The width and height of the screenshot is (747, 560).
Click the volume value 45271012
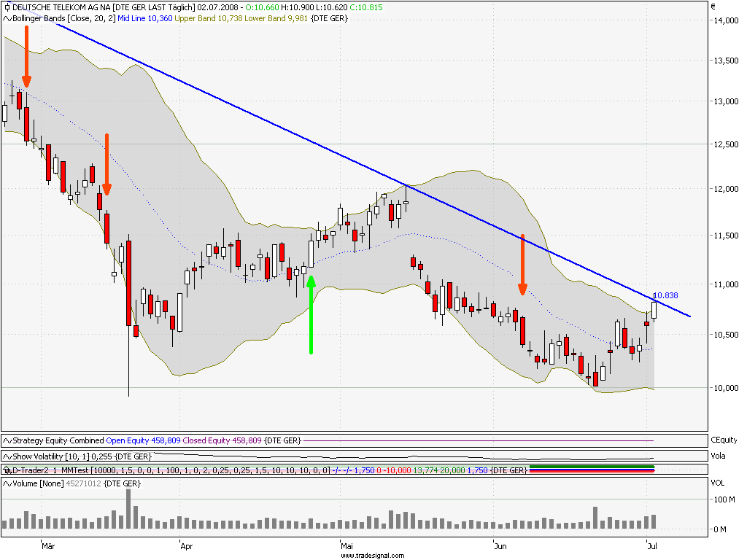[x=83, y=484]
